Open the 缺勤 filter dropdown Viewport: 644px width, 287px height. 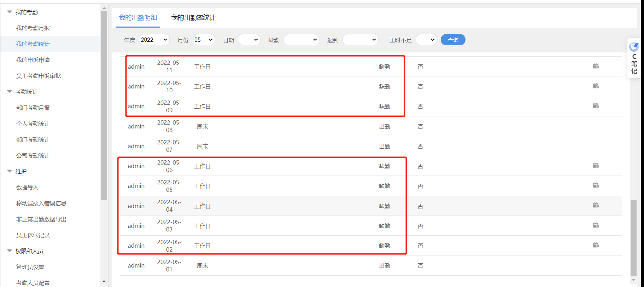point(301,40)
